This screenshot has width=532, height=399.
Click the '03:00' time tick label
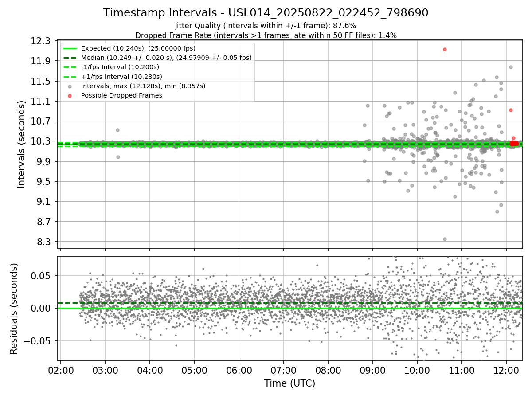click(105, 370)
